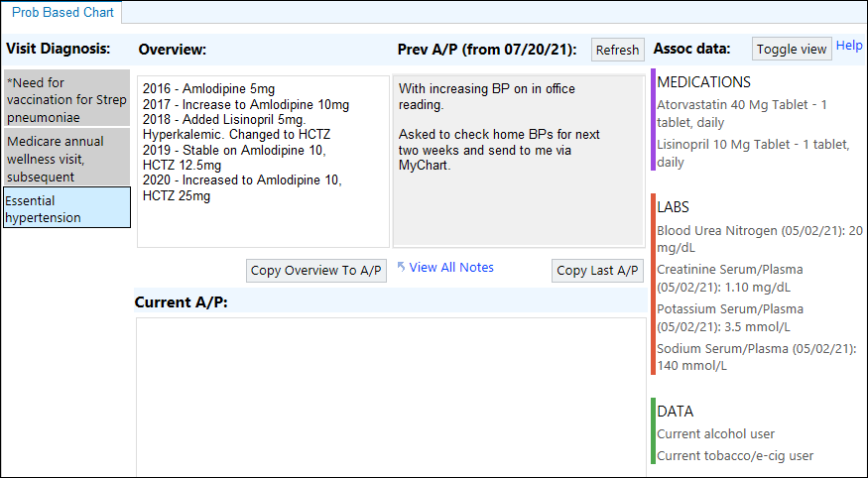868x478 pixels.
Task: Click Copy Overview To A/P
Action: click(x=316, y=271)
